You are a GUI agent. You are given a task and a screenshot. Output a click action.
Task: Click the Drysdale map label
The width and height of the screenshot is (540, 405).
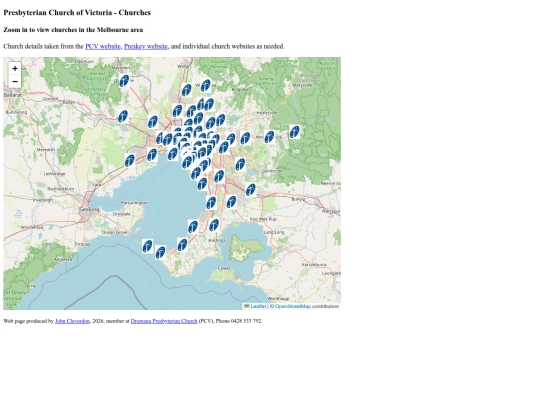122,214
